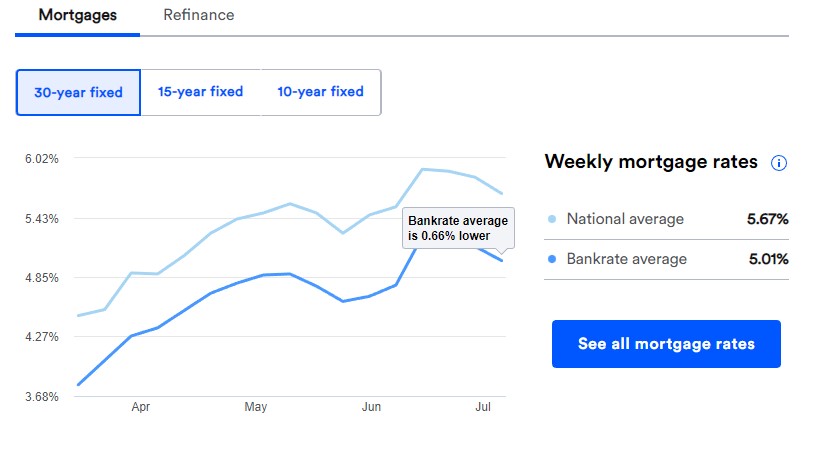This screenshot has width=819, height=458.
Task: Click the 6.02% y-axis label
Action: (x=42, y=159)
